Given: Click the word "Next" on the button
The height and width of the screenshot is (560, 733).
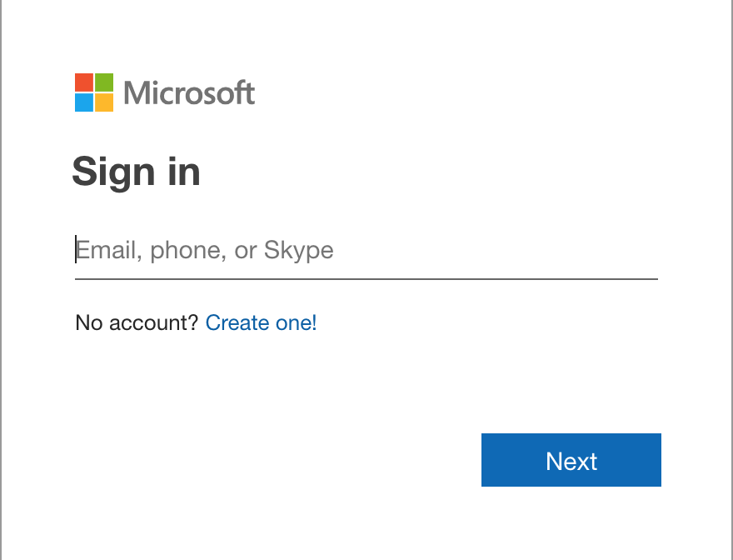Looking at the screenshot, I should pyautogui.click(x=571, y=461).
